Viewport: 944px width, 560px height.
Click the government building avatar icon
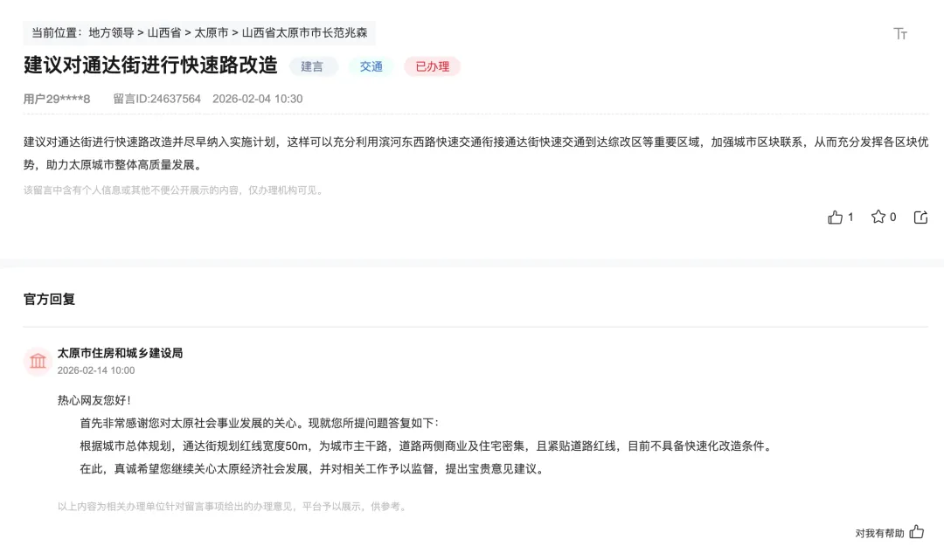38,361
